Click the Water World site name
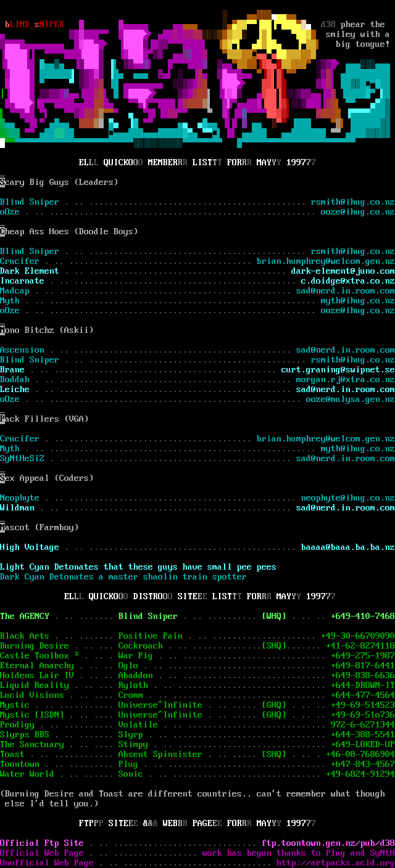Viewport: 395px width, 868px height. (27, 774)
